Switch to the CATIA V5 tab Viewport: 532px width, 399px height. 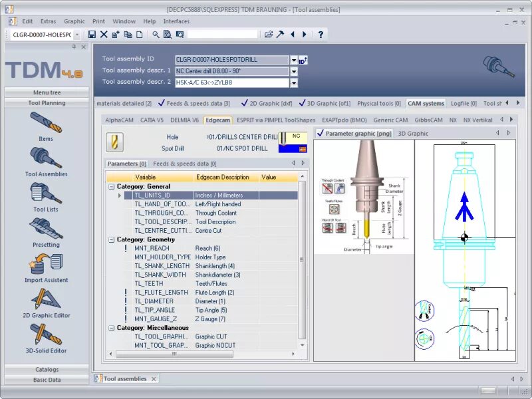[x=152, y=120]
